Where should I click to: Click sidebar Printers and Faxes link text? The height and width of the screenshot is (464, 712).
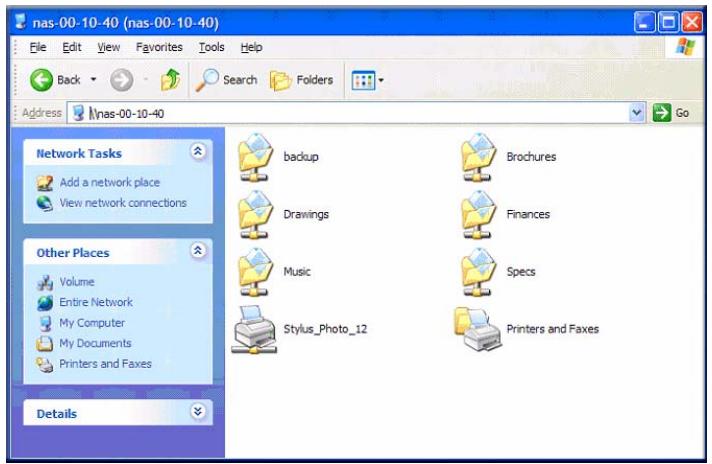click(105, 364)
